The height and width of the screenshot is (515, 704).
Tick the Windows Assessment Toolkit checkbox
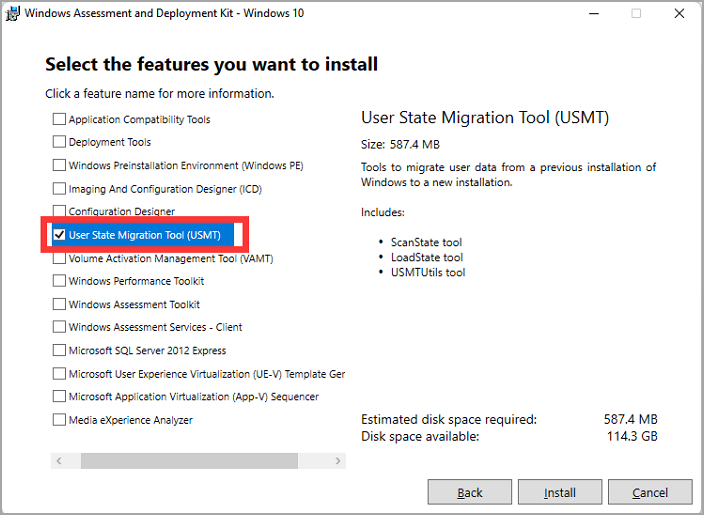pos(59,305)
